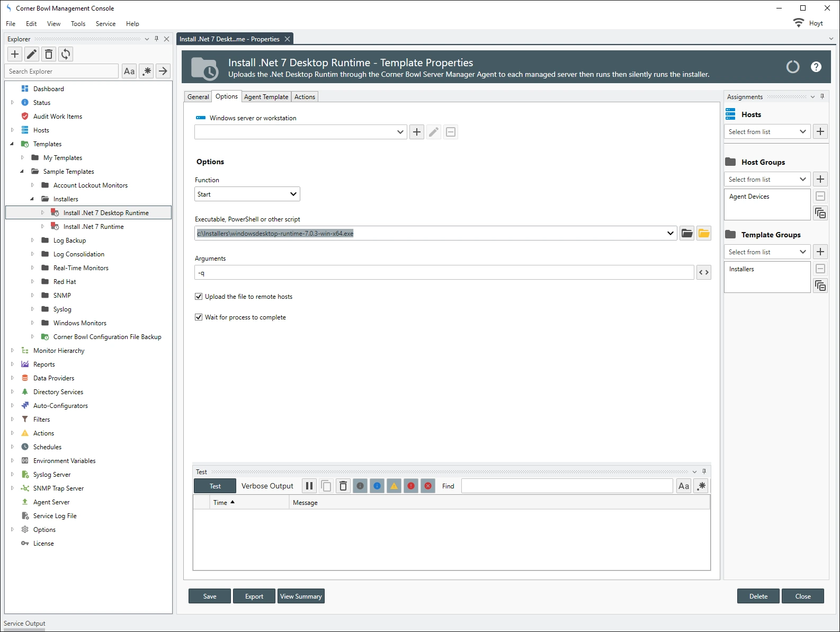Click the Save button
The image size is (840, 632).
(x=210, y=597)
